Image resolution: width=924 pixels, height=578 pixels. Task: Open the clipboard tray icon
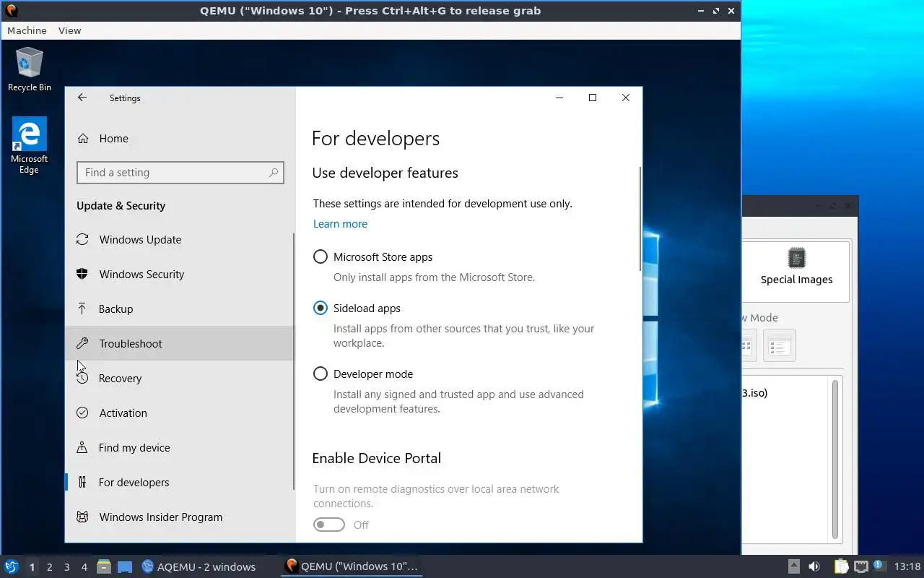pyautogui.click(x=842, y=566)
